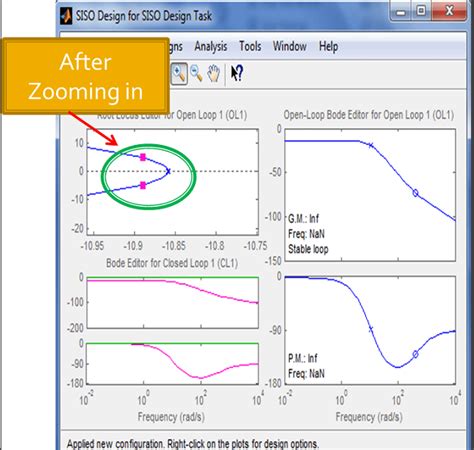The image size is (474, 450).
Task: Click lower pink closed-loop pole marker
Action: (x=143, y=185)
